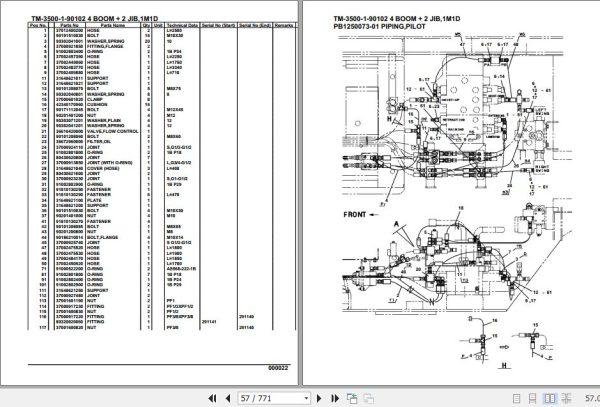The image size is (600, 407).
Task: Toggle the facing two-page layout
Action: pyautogui.click(x=549, y=398)
